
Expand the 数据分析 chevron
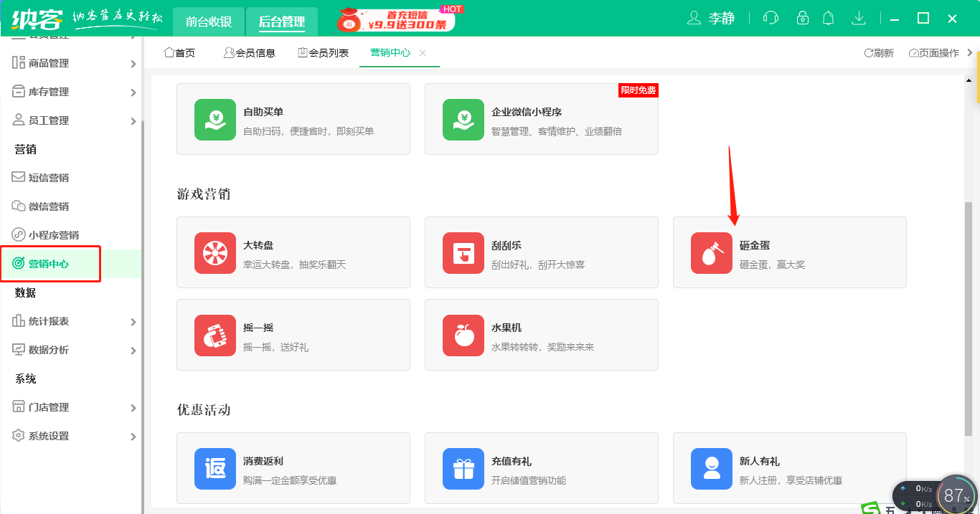(133, 351)
